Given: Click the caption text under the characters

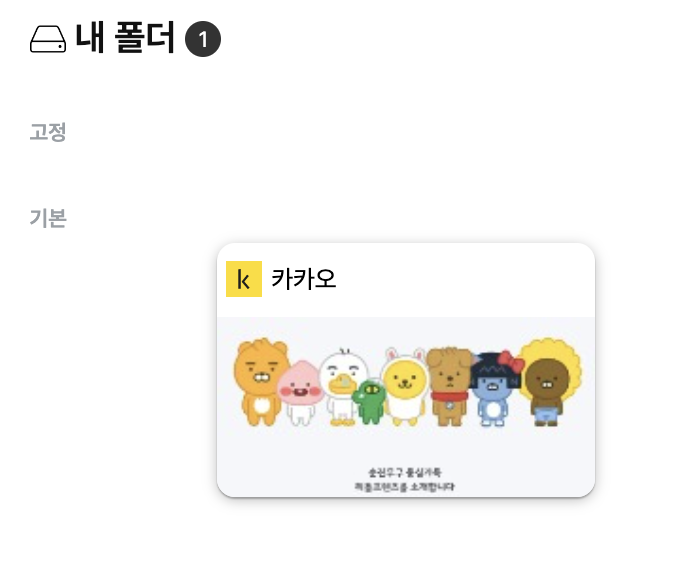Looking at the screenshot, I should (404, 479).
